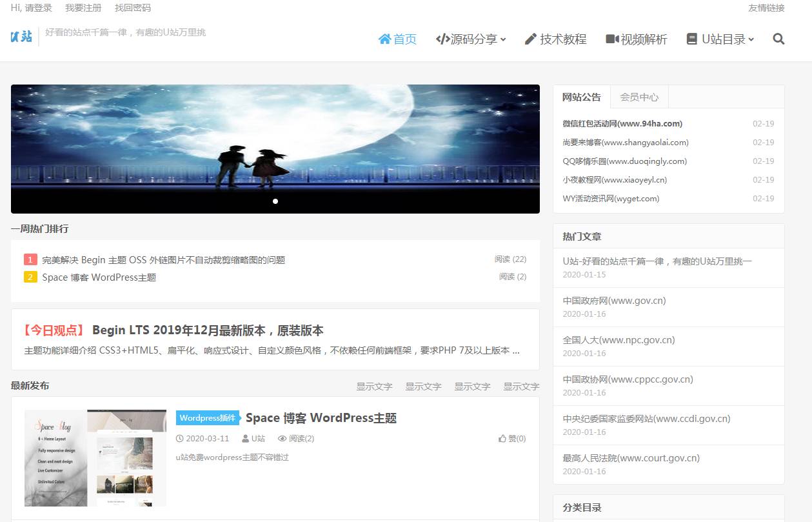This screenshot has width=812, height=522.
Task: Switch to the 会员中心 tab
Action: pos(639,97)
